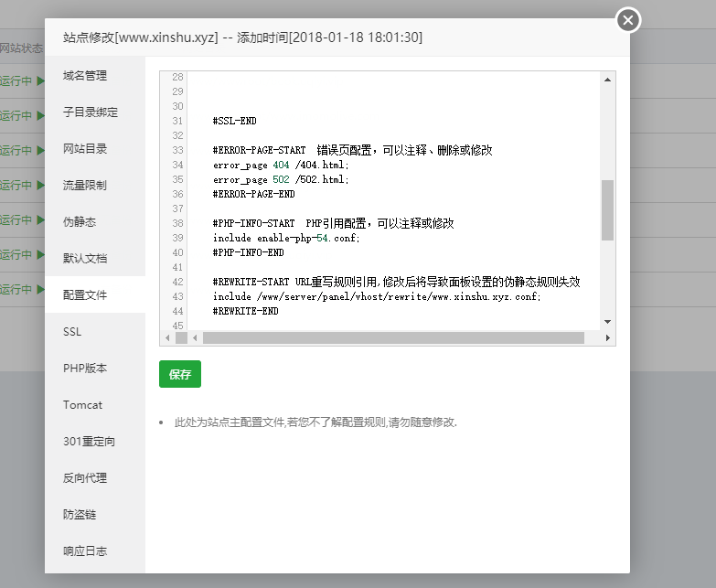Screen dimensions: 716x588
Task: Click the #REWRITE-END line
Action: tap(246, 311)
